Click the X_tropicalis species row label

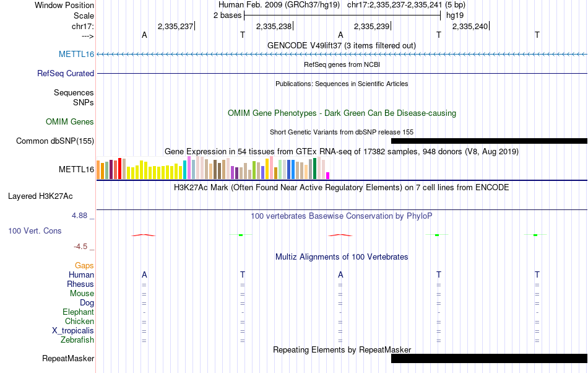[x=73, y=331]
